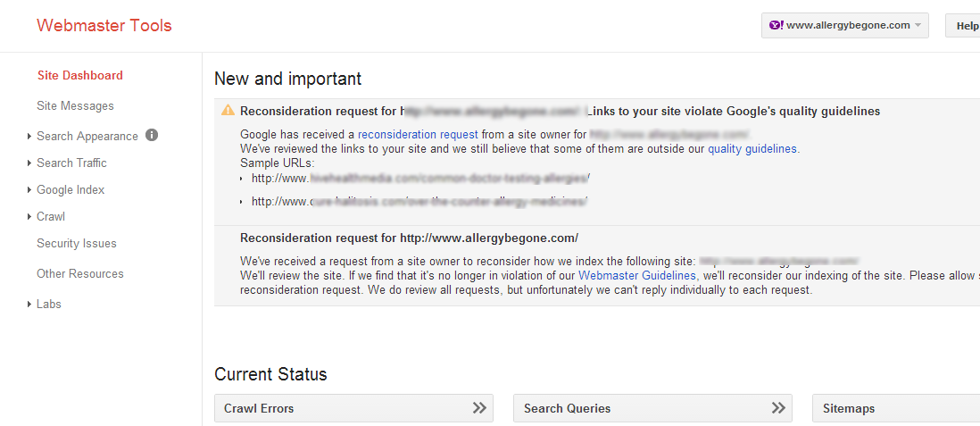
Task: Click the info icon beside Search Appearance
Action: (x=152, y=136)
